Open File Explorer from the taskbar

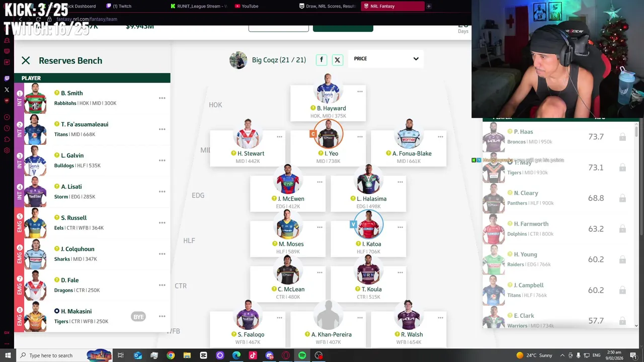[x=187, y=355]
